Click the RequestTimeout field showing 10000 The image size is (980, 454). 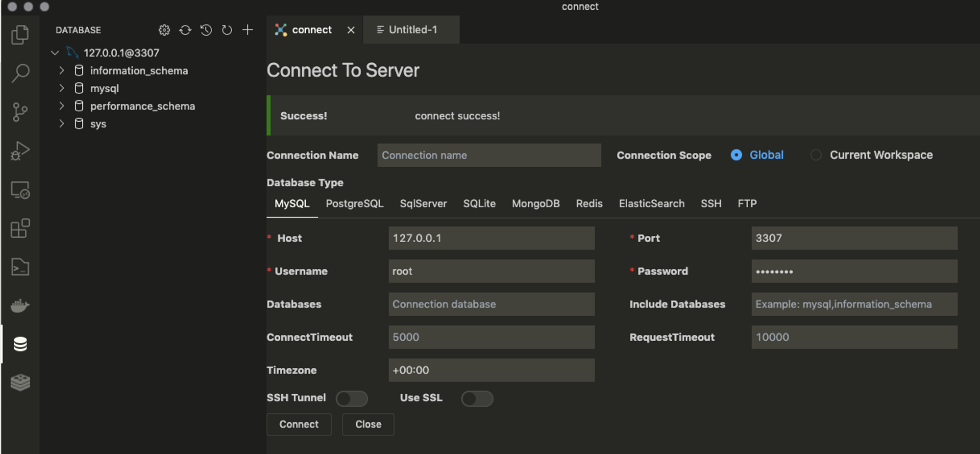coord(855,337)
